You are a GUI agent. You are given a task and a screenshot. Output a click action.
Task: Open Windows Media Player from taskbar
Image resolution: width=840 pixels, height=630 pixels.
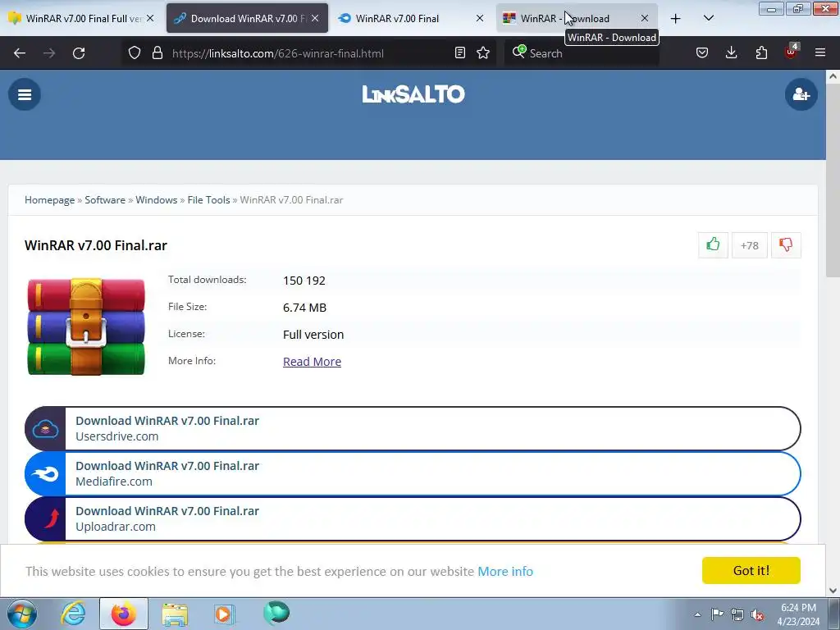coord(224,614)
